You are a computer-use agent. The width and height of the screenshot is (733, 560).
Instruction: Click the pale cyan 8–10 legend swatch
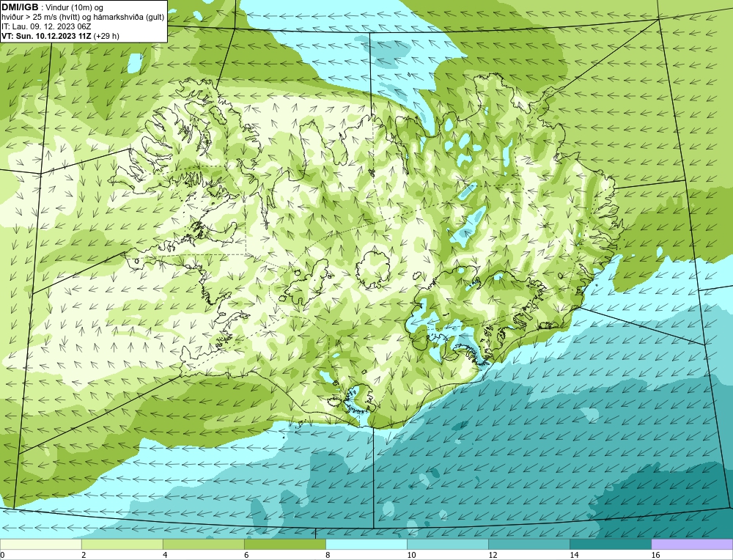366,544
